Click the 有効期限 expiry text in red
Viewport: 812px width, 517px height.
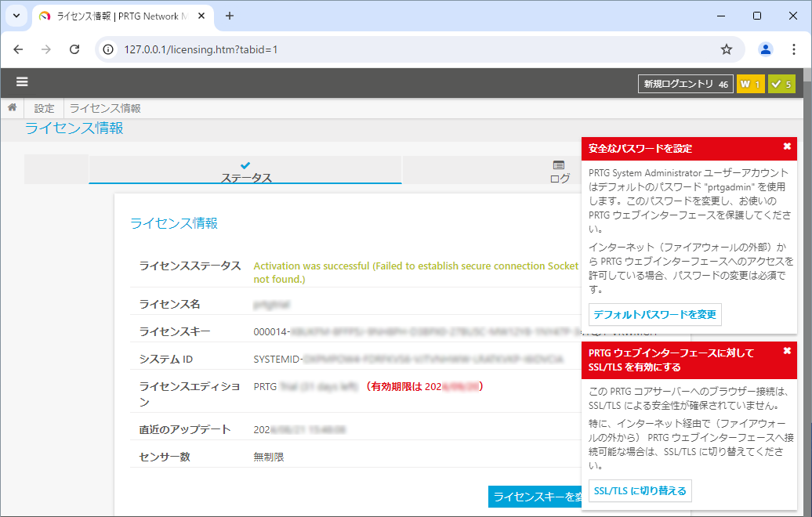tap(424, 387)
